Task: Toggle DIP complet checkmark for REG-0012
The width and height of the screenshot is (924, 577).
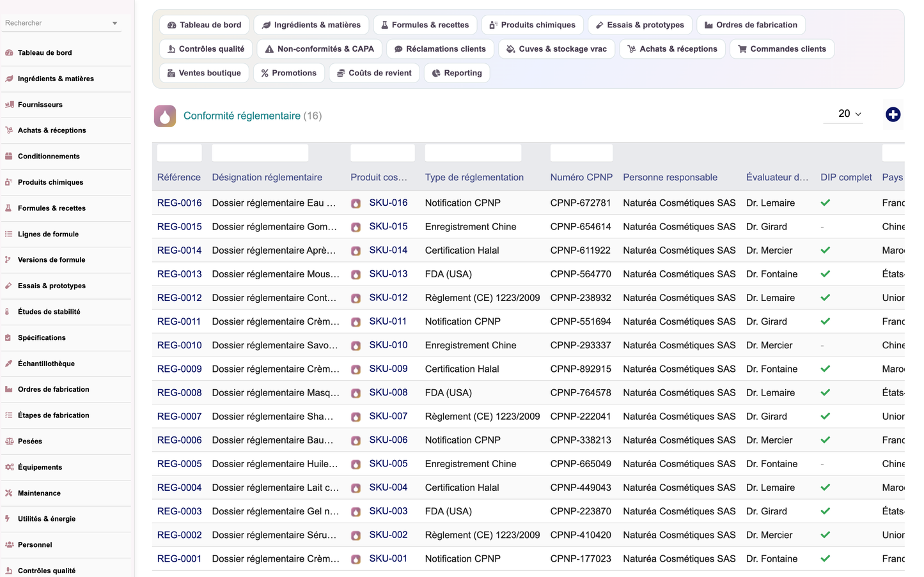Action: tap(826, 298)
